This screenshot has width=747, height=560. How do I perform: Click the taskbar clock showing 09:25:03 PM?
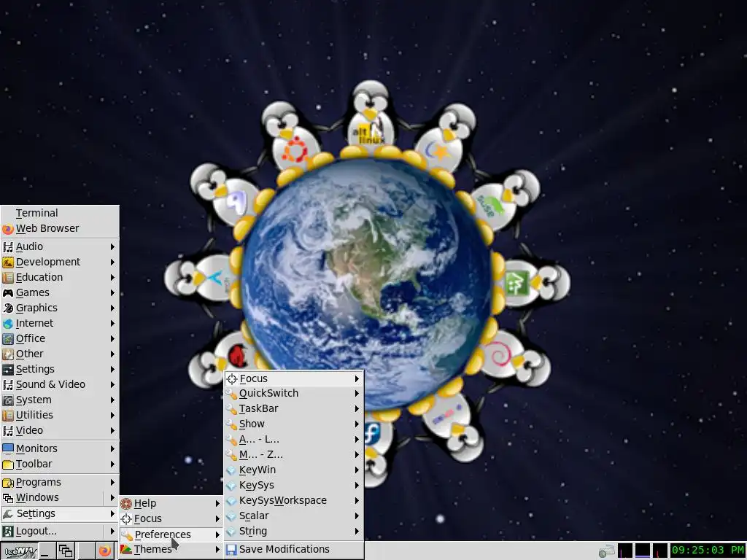coord(708,551)
